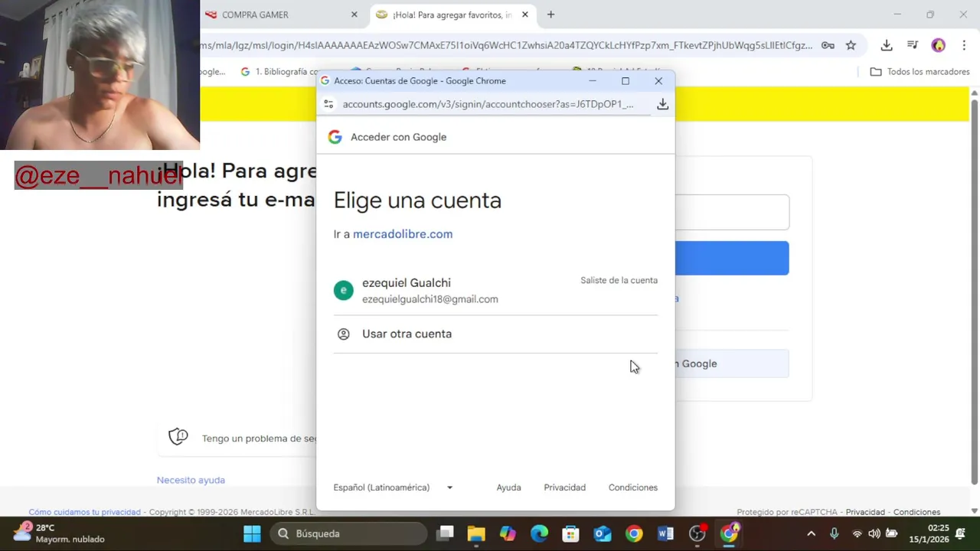Open Microsoft Edge from taskbar
Screen dimensions: 980x551
tap(539, 533)
